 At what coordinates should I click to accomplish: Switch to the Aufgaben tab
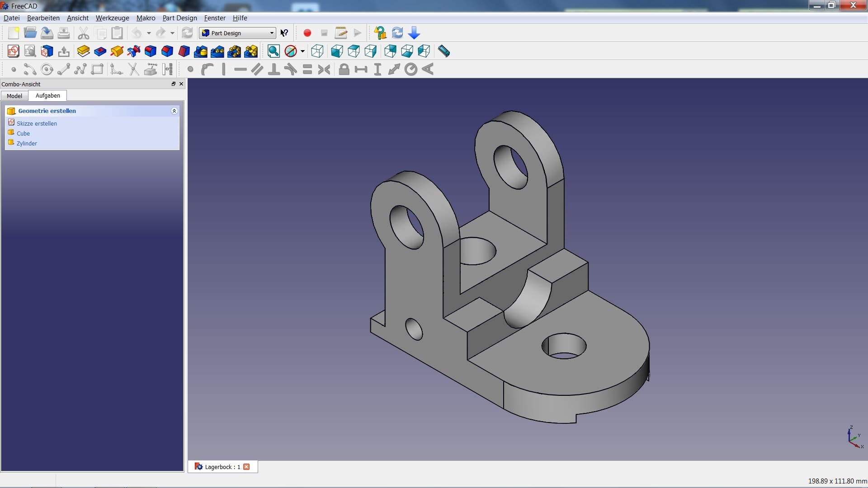[47, 95]
